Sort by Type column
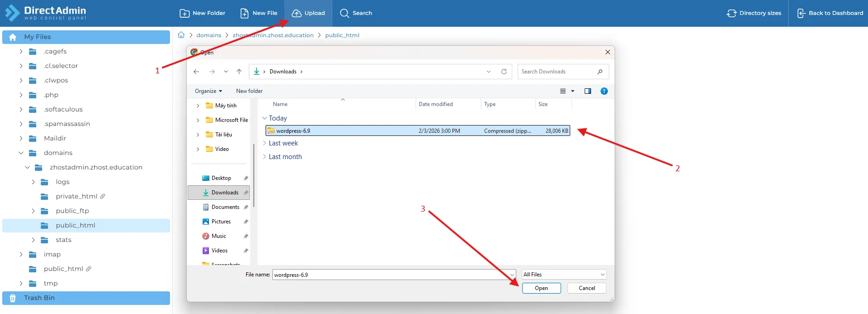868x314 pixels. coord(490,104)
